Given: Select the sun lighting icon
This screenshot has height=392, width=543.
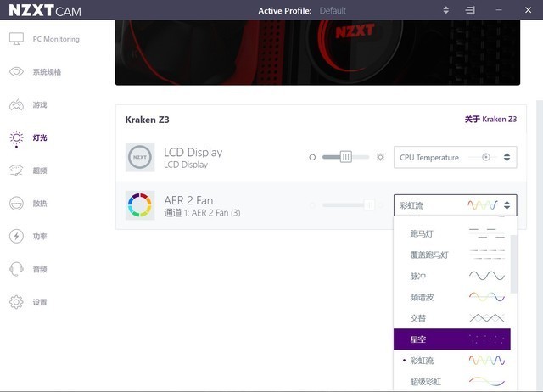Looking at the screenshot, I should [16, 137].
